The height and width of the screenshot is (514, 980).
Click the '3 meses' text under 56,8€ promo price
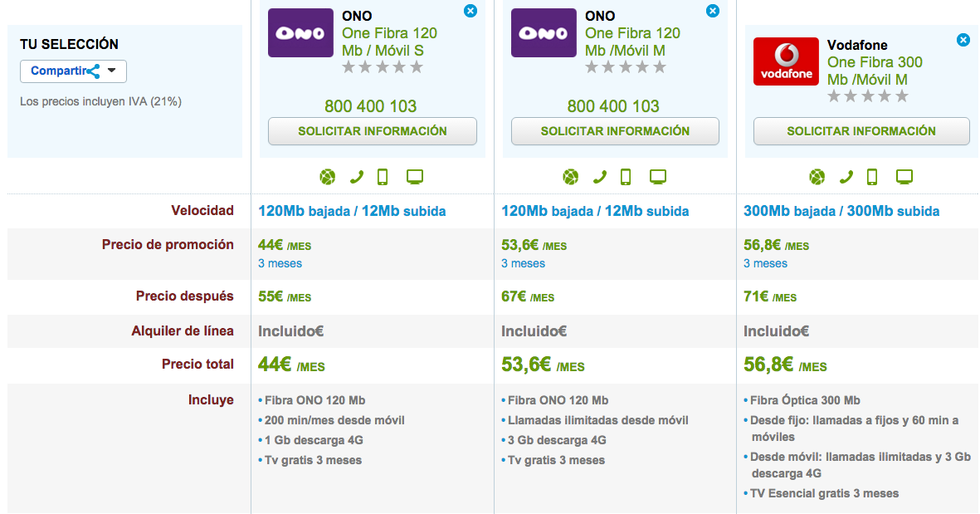tap(765, 264)
